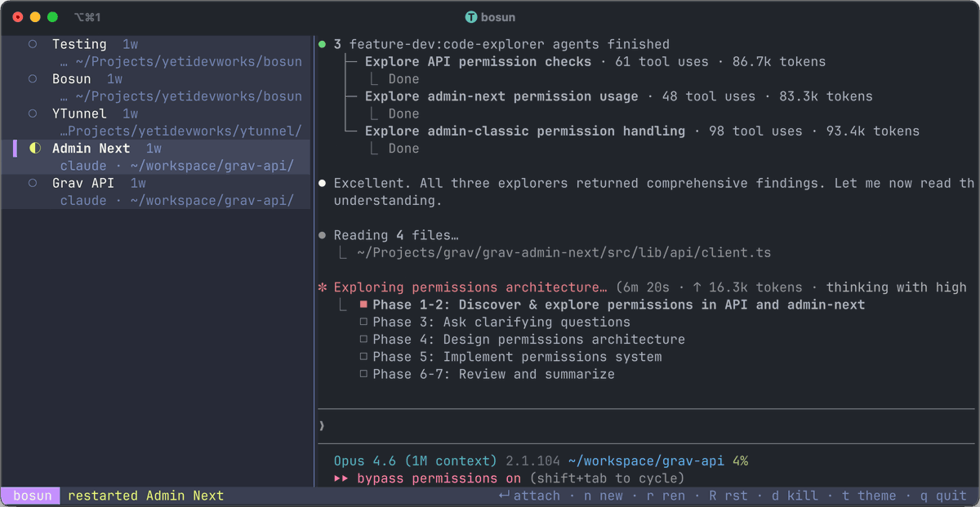
Task: Click the '(shift+tab to cycle)' hint
Action: pos(607,478)
